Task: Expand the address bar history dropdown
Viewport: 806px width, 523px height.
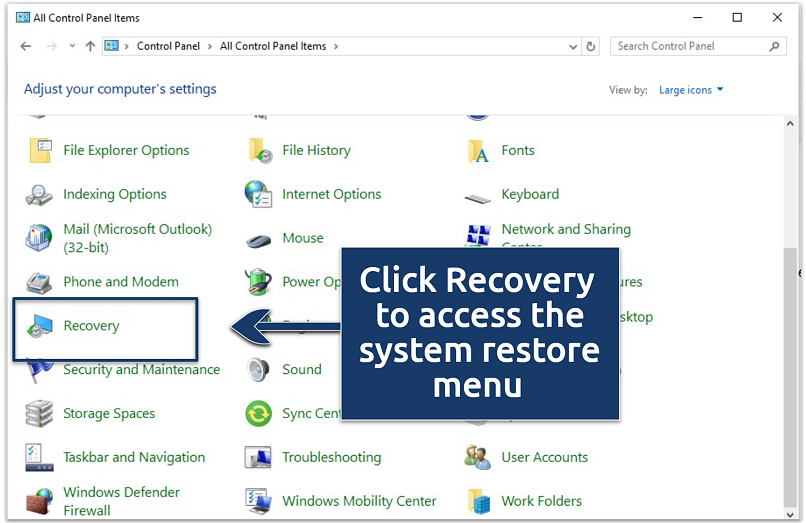Action: (572, 47)
